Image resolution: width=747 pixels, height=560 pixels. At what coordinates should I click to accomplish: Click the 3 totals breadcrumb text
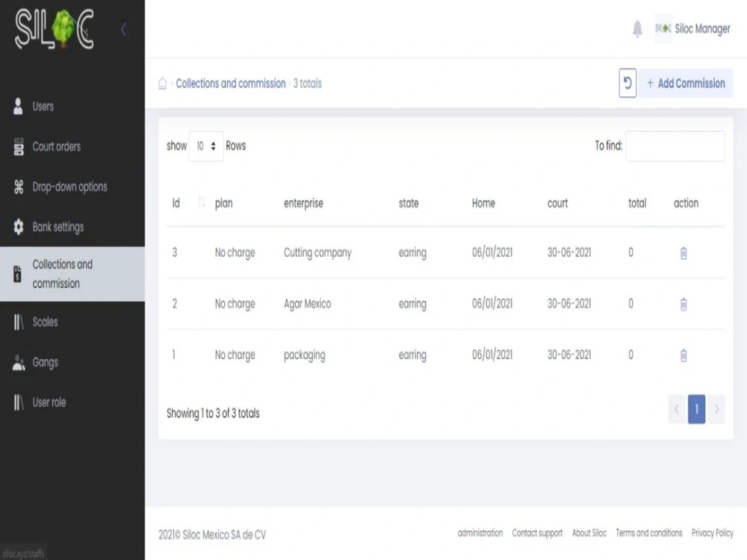[307, 84]
